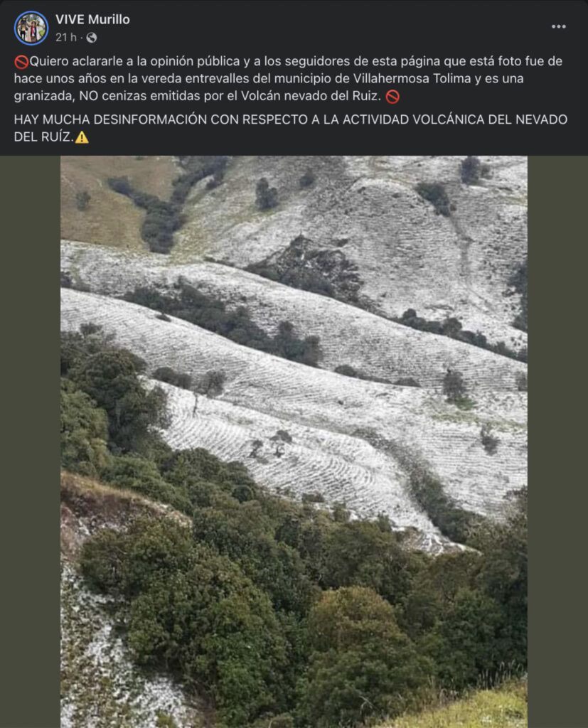Click the prohibited emoji before 'Quiero'

coord(21,62)
